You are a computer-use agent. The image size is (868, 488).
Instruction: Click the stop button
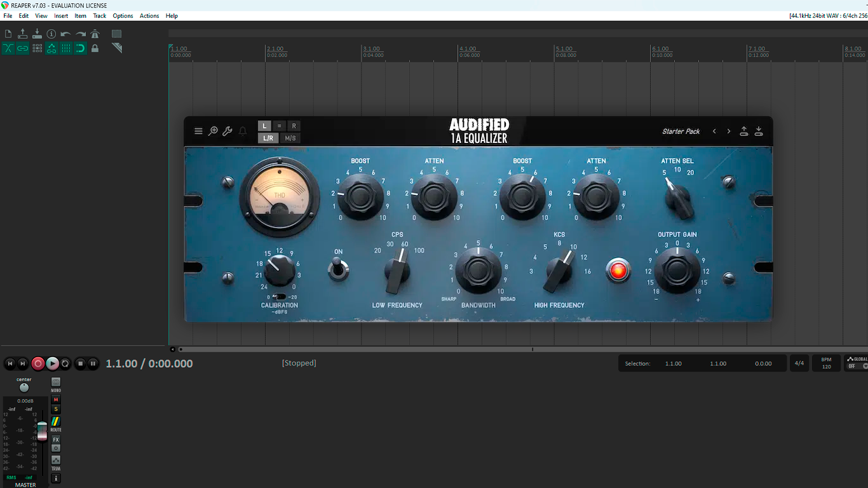point(80,363)
